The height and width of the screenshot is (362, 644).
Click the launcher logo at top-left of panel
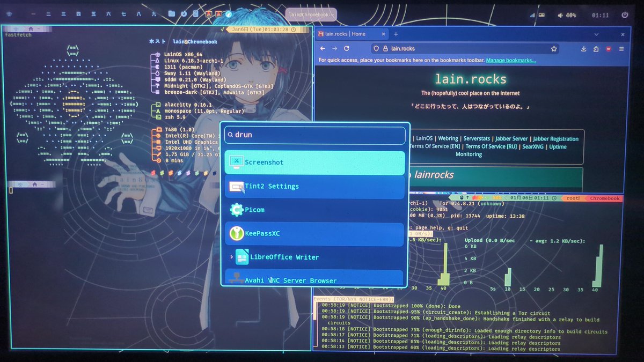9,14
